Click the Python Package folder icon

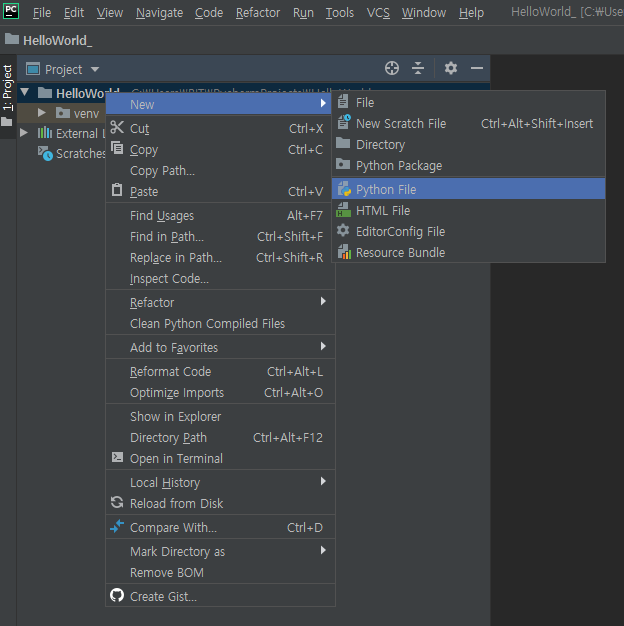pyautogui.click(x=343, y=164)
